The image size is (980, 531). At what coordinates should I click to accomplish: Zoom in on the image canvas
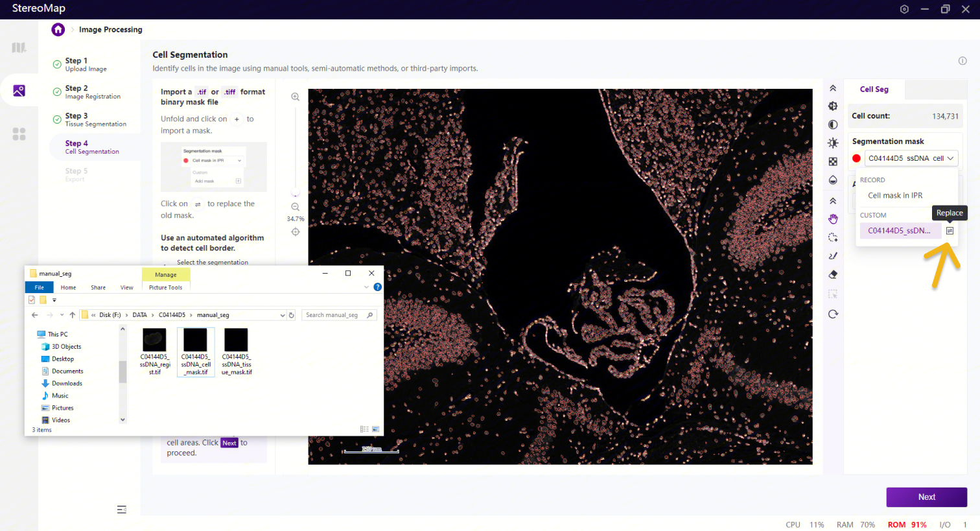tap(295, 97)
